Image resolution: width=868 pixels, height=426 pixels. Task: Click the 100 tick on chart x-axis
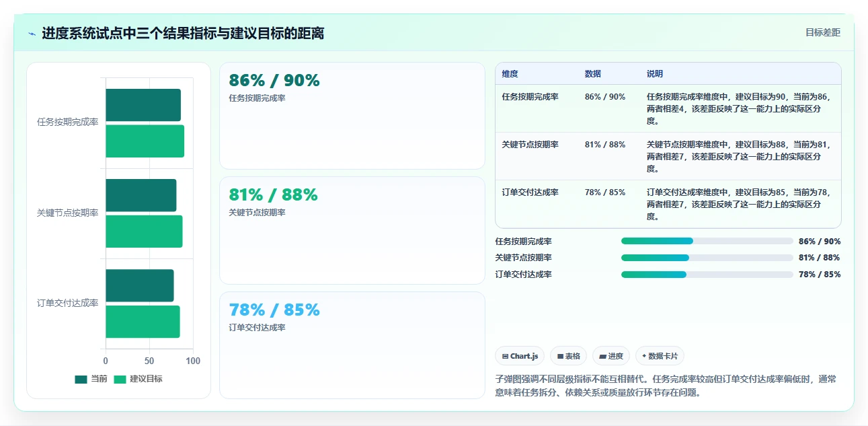(x=193, y=361)
